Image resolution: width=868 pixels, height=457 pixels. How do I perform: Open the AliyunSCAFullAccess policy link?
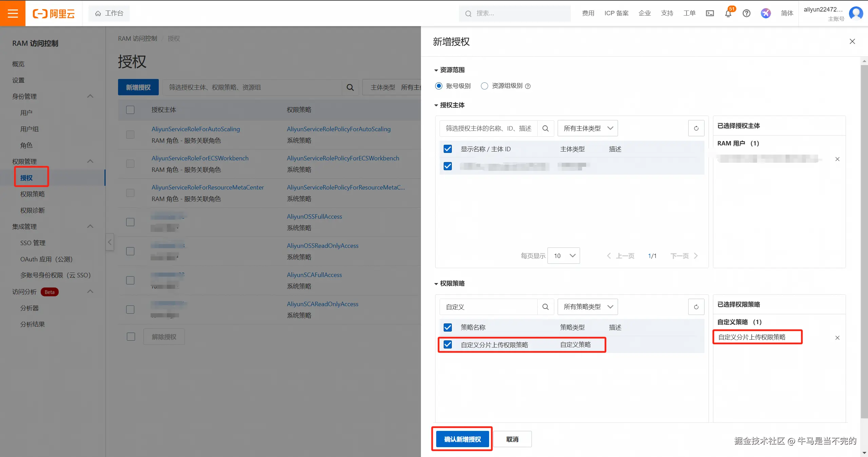[314, 275]
